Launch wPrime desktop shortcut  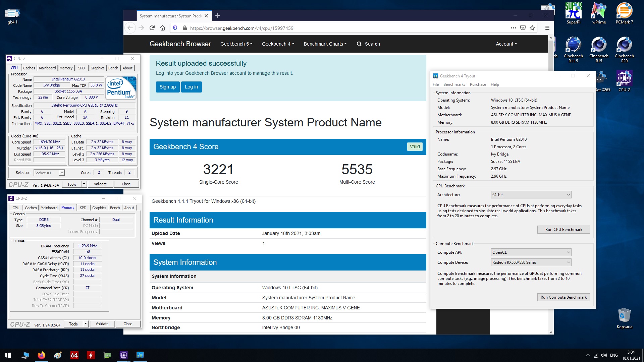click(x=599, y=13)
